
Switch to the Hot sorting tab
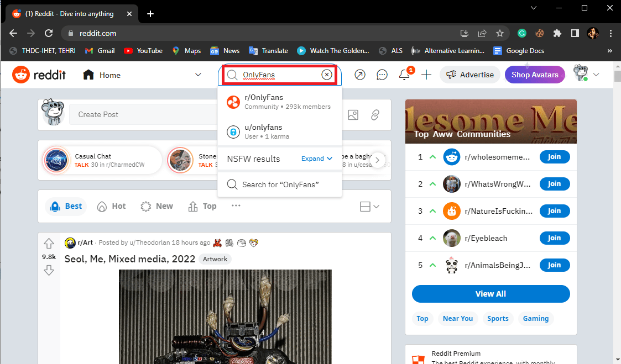click(111, 205)
